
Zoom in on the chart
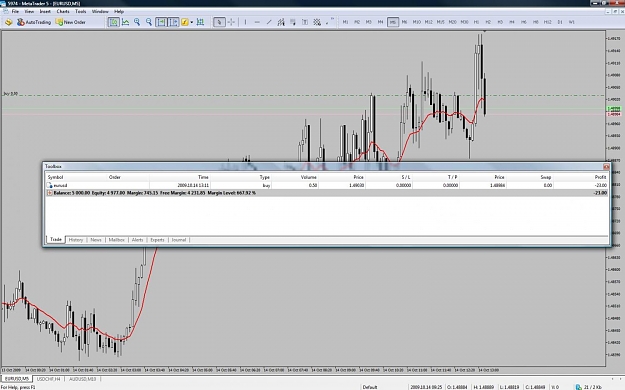[137, 22]
